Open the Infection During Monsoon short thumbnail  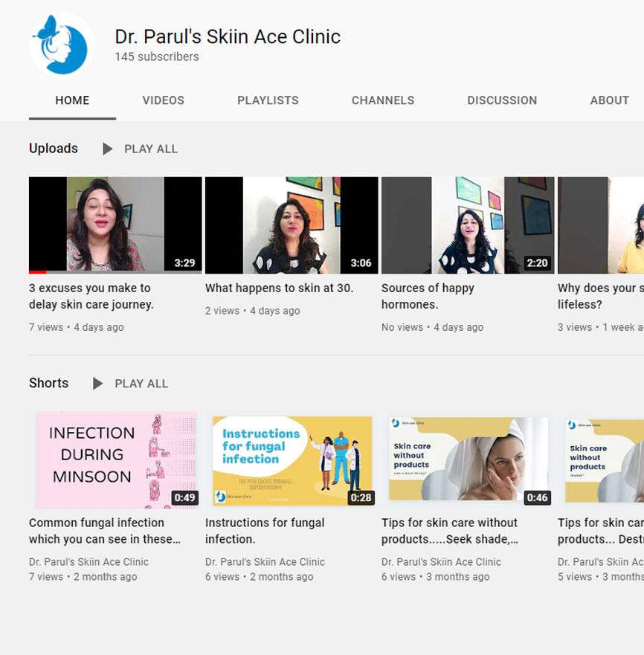point(115,459)
